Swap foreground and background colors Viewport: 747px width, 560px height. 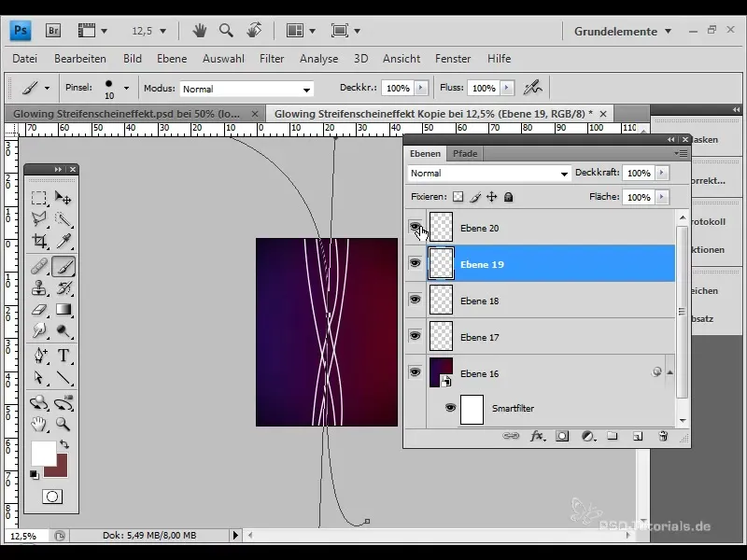(x=64, y=444)
